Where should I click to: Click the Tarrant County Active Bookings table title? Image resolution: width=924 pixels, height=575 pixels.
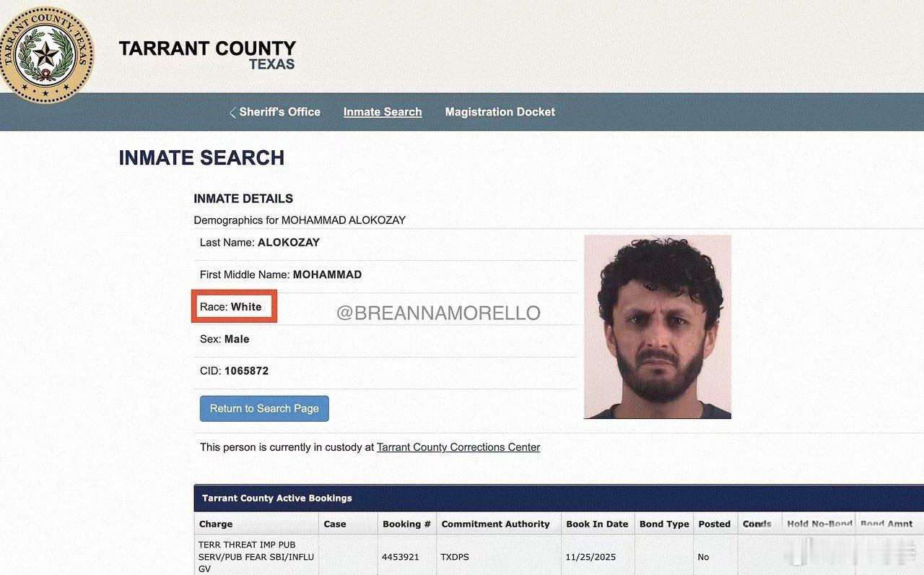click(x=277, y=498)
